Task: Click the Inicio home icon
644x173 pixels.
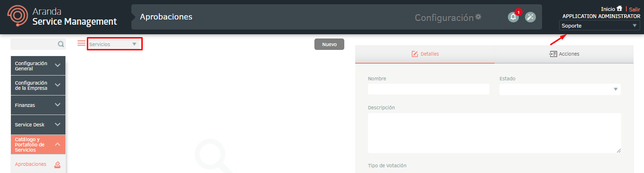Action: [619, 9]
